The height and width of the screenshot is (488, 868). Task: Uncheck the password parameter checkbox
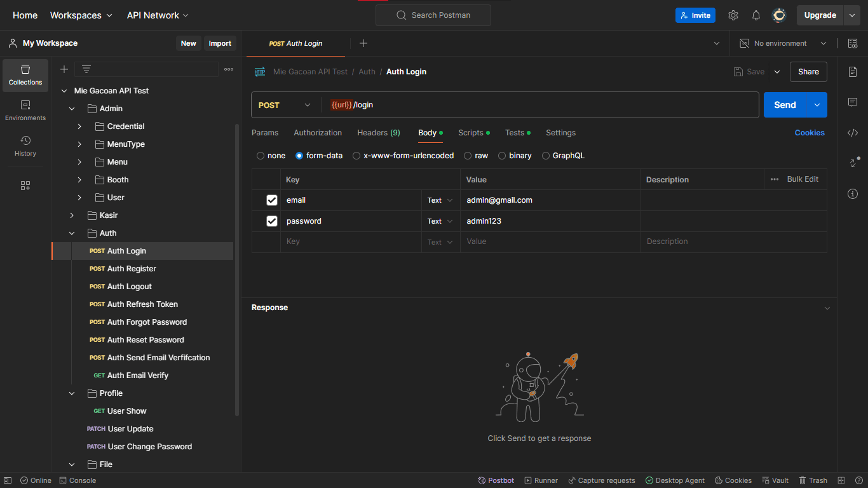[272, 221]
